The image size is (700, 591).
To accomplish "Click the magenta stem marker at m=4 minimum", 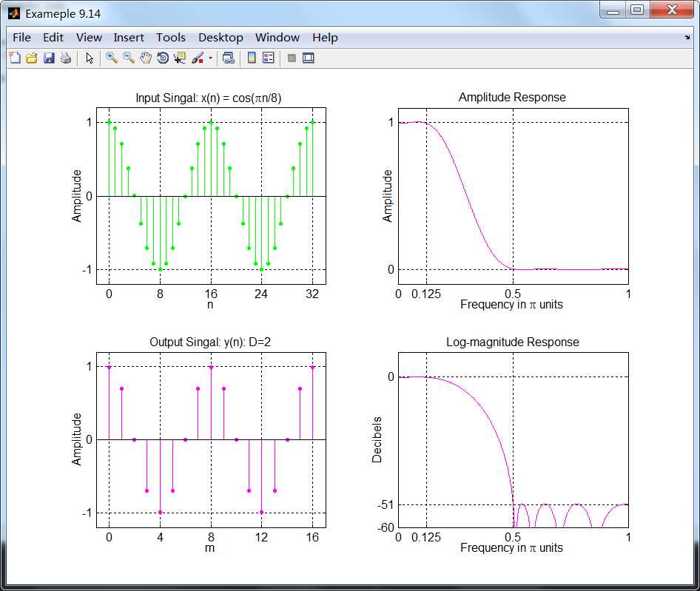I will tap(160, 513).
